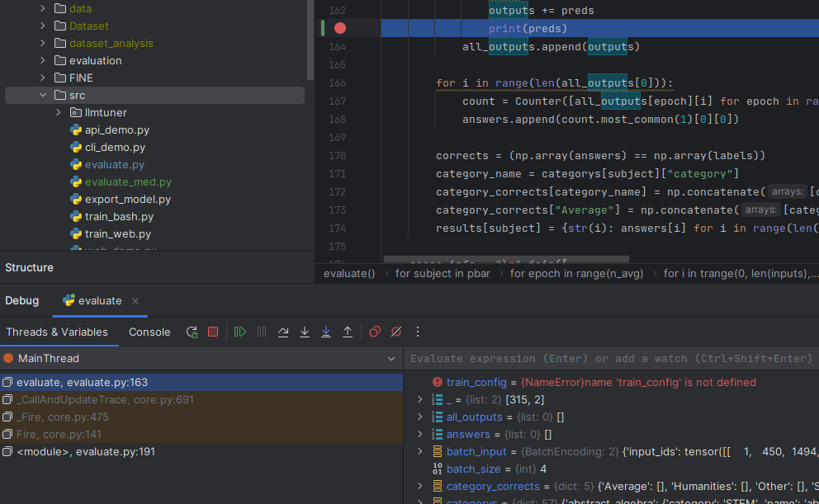Click the BatchEncoding icon next to batch_input
The width and height of the screenshot is (819, 504).
438,452
